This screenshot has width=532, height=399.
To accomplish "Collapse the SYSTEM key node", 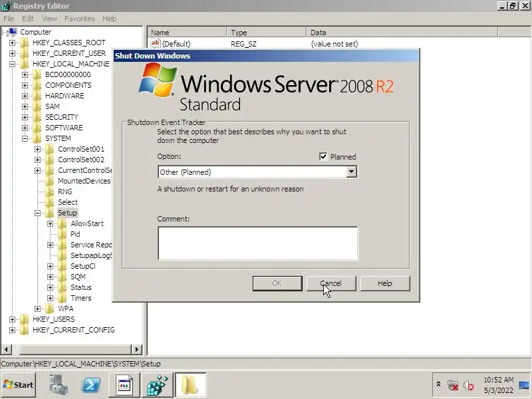I will coord(25,138).
